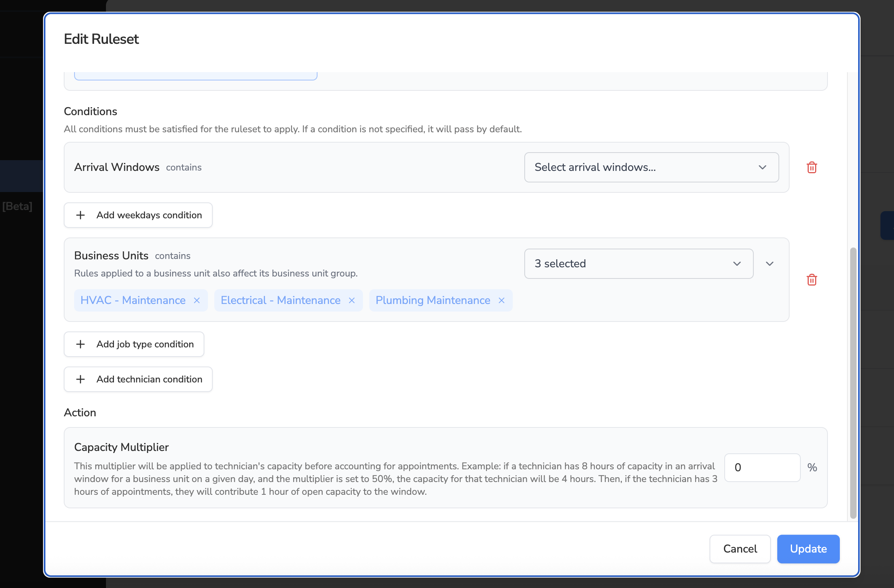Remove the Plumbing Maintenance tag
This screenshot has width=894, height=588.
pyautogui.click(x=502, y=300)
